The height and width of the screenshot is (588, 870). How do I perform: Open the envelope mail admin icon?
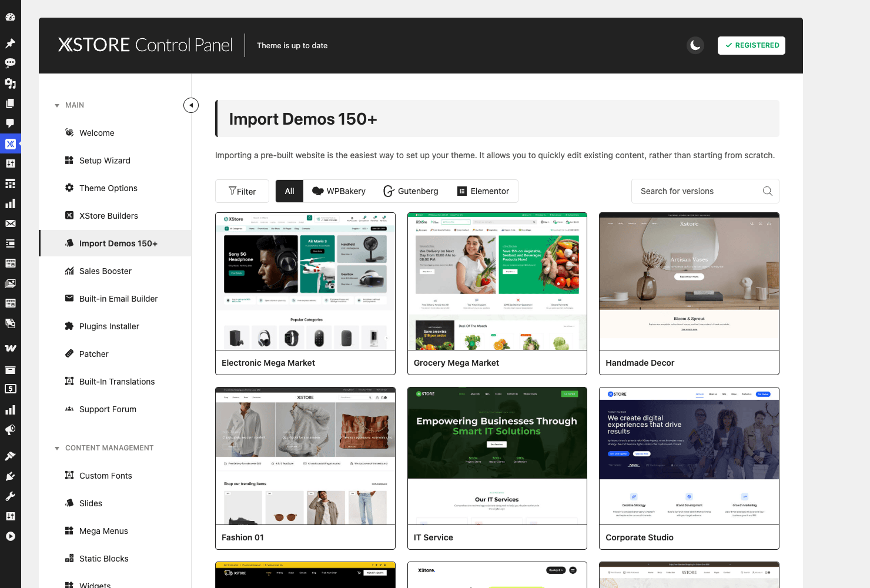(x=10, y=223)
